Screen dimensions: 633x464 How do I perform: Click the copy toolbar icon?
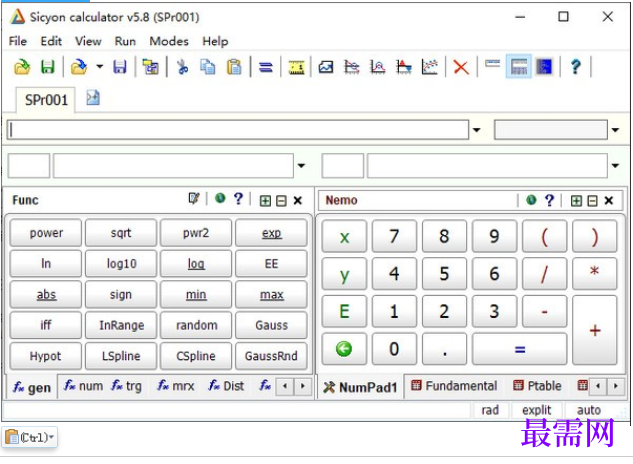coord(208,67)
